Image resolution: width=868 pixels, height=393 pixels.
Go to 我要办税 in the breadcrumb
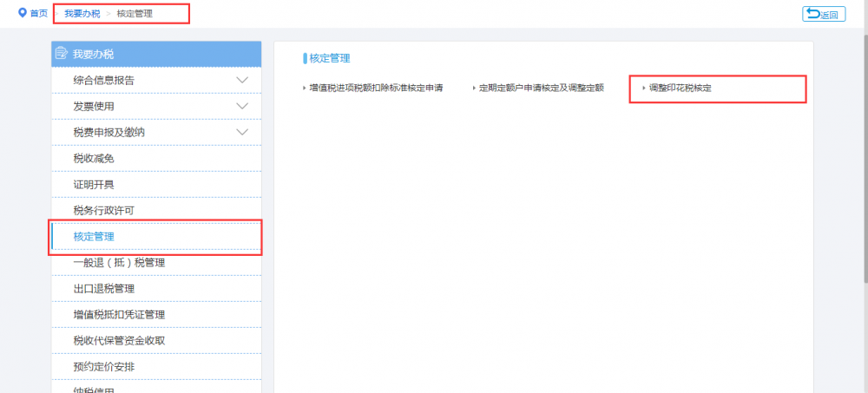(x=82, y=14)
